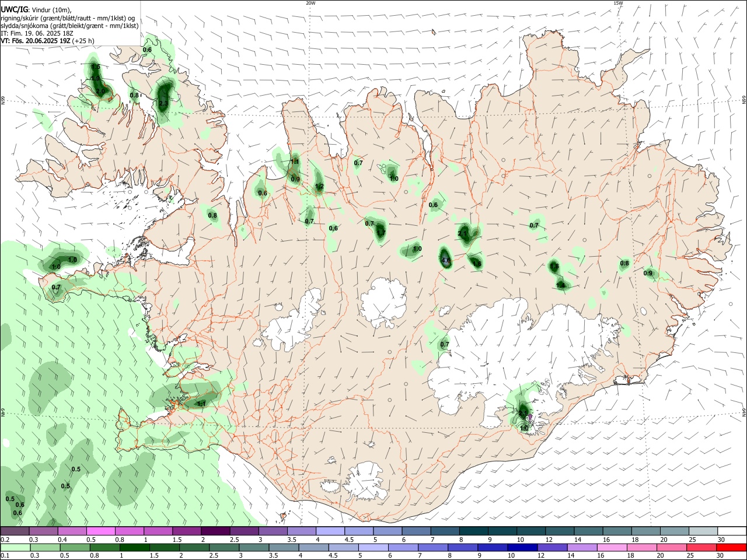Click the 'rigning/skúrir' legend description line
The width and height of the screenshot is (747, 560).
click(68, 18)
